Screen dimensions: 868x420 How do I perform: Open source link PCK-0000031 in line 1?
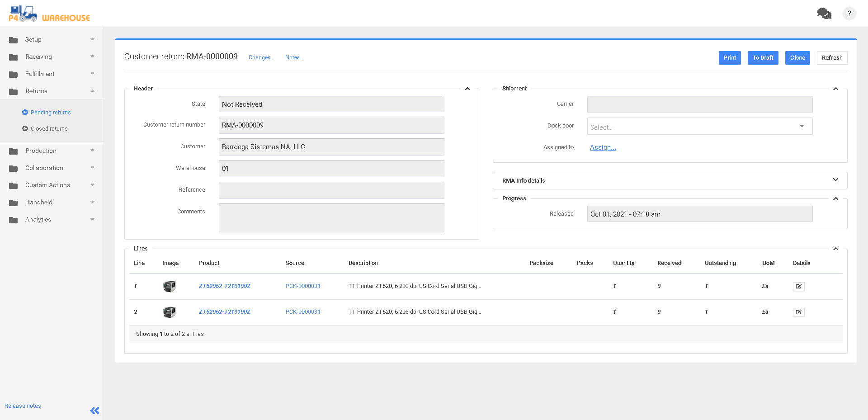tap(303, 286)
